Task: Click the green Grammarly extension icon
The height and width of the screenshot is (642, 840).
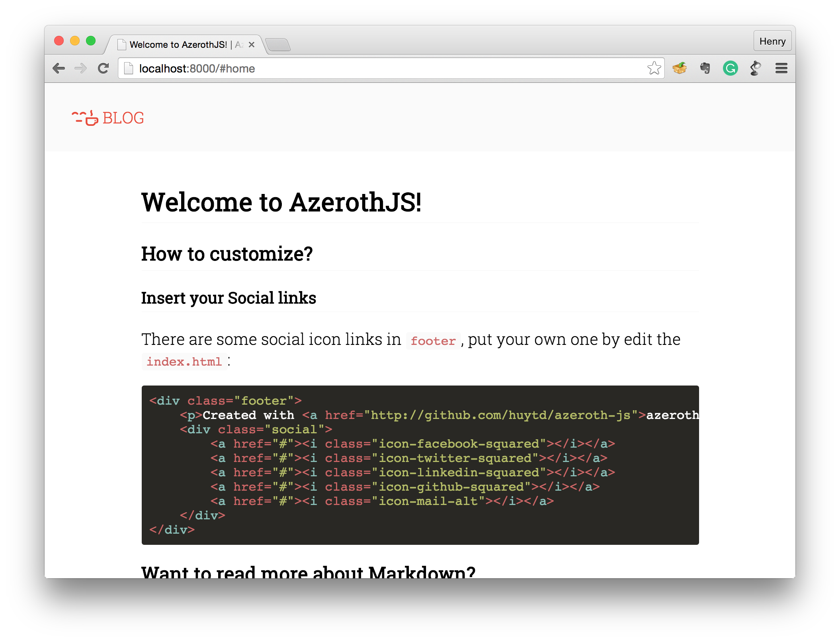Action: tap(730, 69)
